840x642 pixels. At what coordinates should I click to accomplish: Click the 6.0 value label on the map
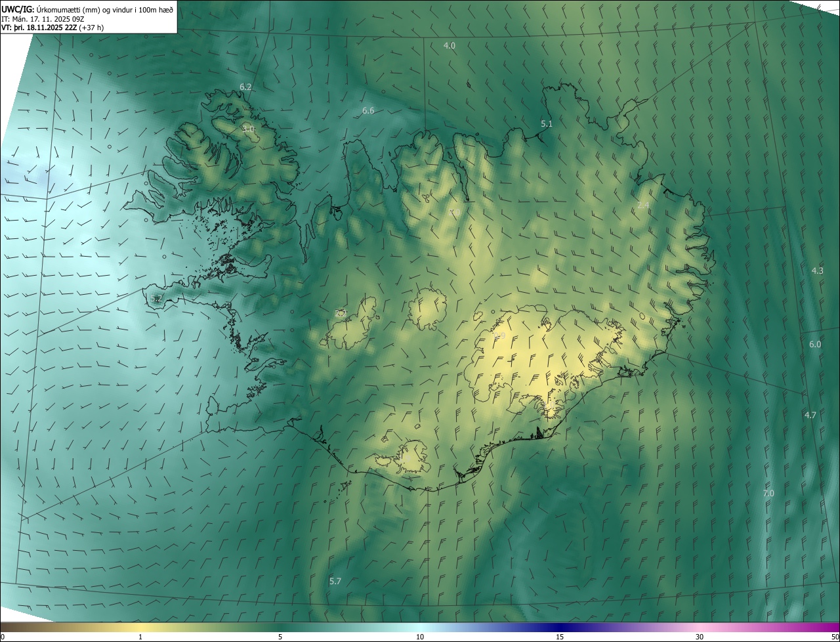click(815, 344)
